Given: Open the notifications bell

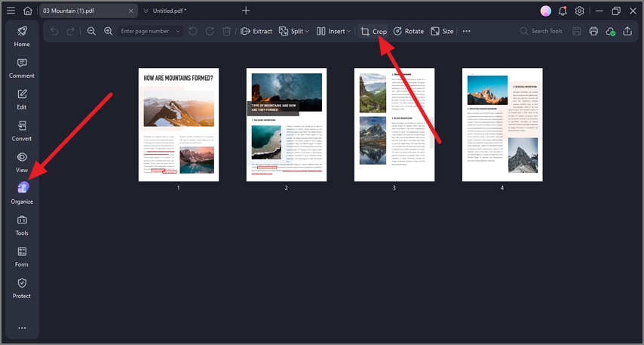Looking at the screenshot, I should (563, 11).
